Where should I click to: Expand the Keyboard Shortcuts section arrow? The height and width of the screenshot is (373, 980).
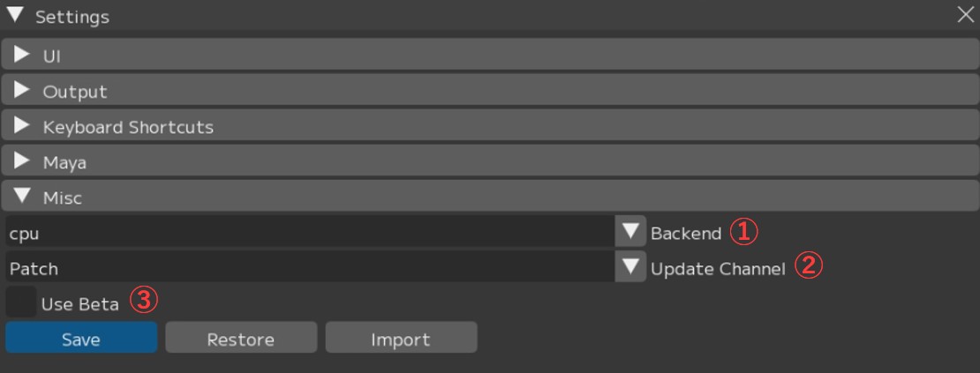pyautogui.click(x=22, y=126)
